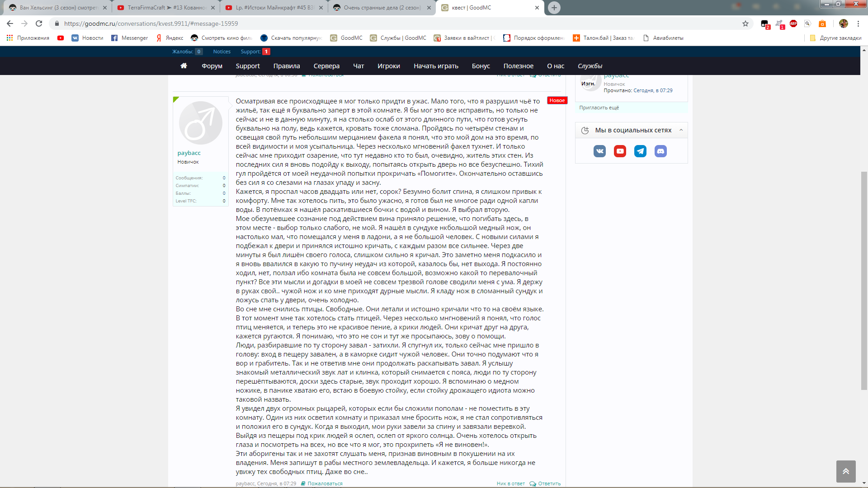Open the YouTube social icon

point(620,151)
